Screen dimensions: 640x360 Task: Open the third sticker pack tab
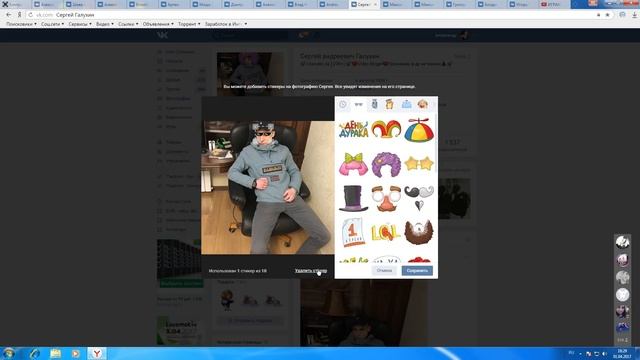[374, 104]
